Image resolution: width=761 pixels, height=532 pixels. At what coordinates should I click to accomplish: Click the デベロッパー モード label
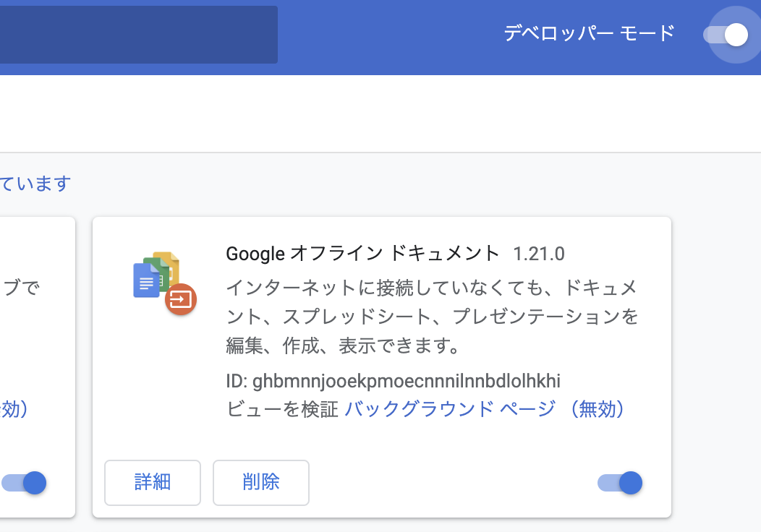[x=589, y=33]
